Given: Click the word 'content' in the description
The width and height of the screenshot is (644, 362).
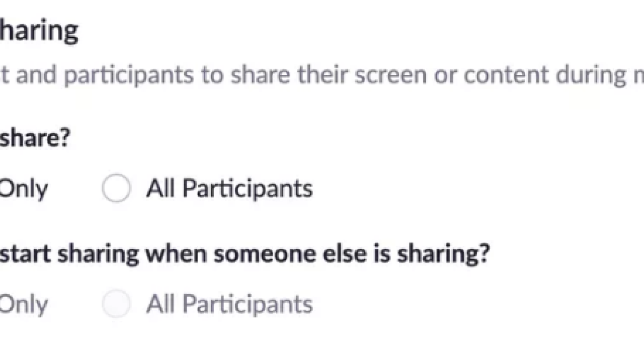Looking at the screenshot, I should point(506,75).
